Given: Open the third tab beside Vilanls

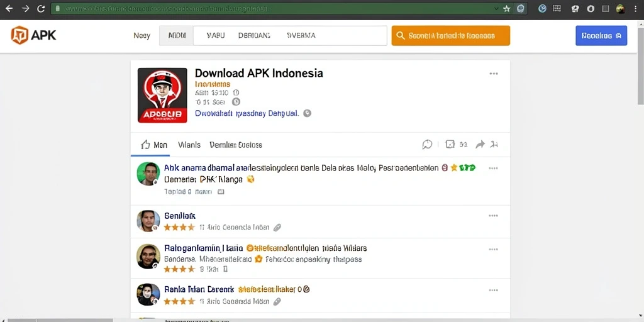Looking at the screenshot, I should (236, 145).
